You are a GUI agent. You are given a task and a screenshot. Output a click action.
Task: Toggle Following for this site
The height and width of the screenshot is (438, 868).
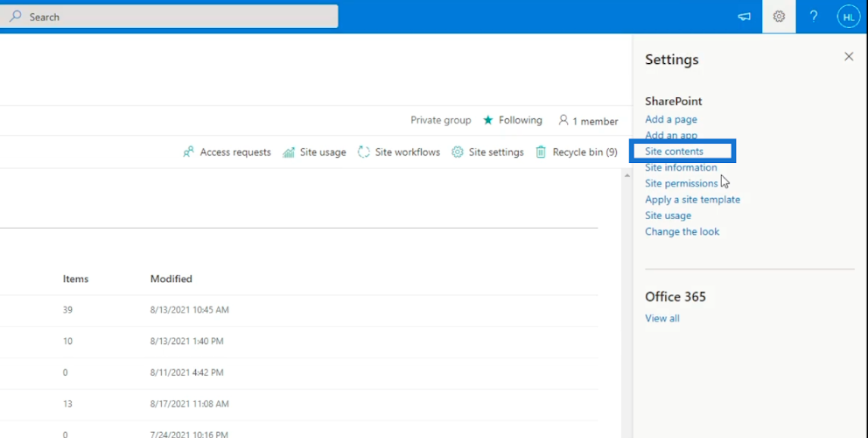513,120
